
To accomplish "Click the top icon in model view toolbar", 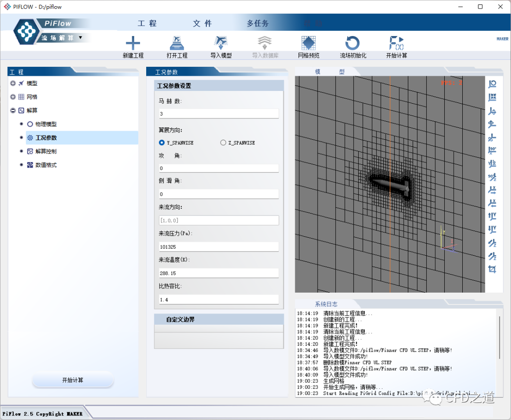I will tap(492, 84).
